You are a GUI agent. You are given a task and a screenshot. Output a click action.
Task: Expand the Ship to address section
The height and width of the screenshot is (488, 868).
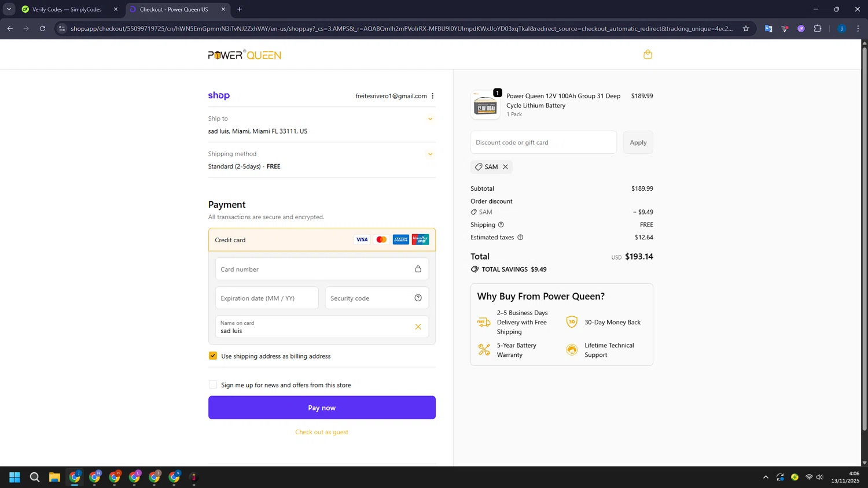[430, 119]
